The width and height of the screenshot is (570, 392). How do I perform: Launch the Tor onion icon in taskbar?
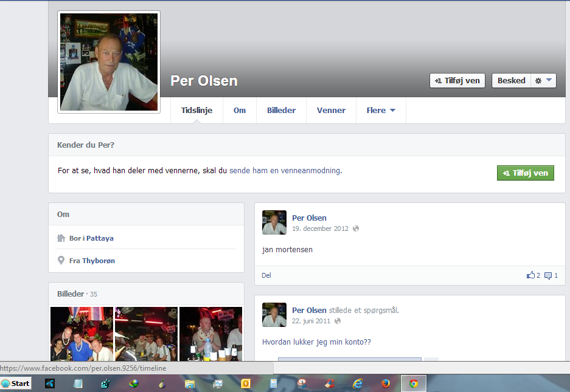(162, 383)
